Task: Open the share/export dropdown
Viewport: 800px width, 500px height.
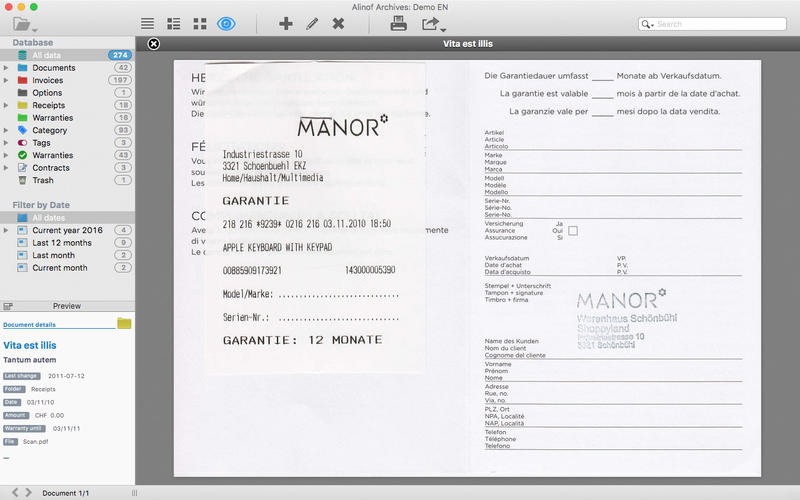Action: pos(433,24)
